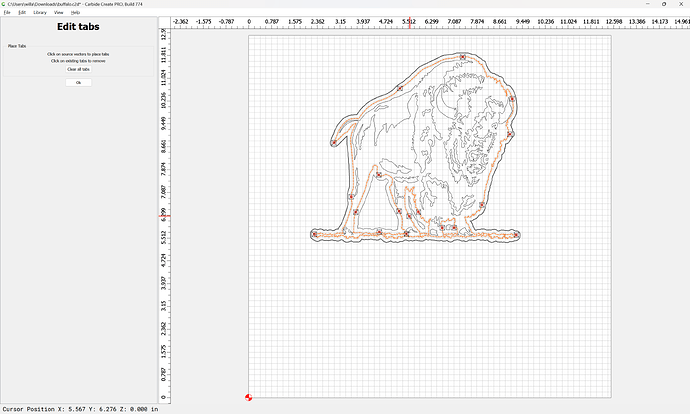
Task: Close the Carbide Create window
Action: 681,4
